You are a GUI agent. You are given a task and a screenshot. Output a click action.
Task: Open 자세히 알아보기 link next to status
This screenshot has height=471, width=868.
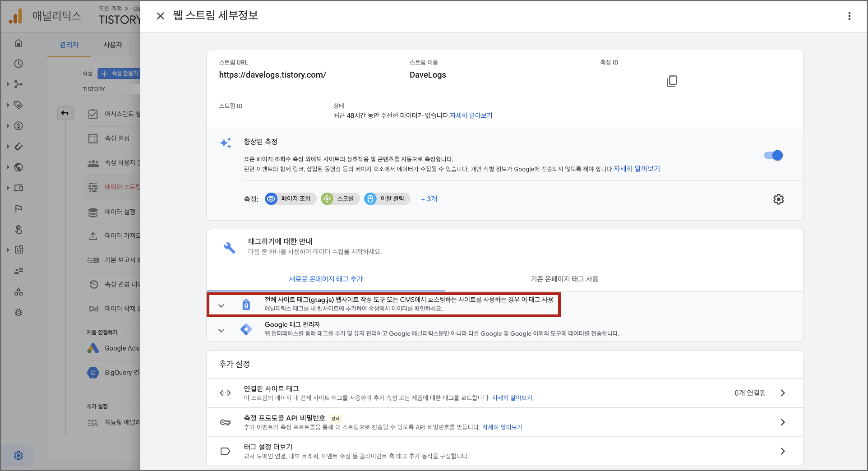click(x=471, y=115)
